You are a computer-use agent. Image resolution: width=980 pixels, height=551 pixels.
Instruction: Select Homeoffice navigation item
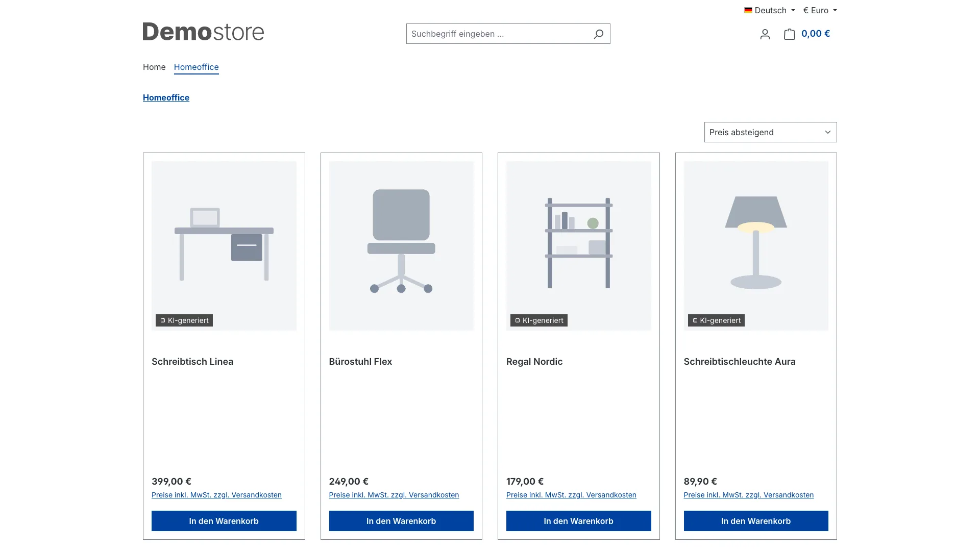196,67
